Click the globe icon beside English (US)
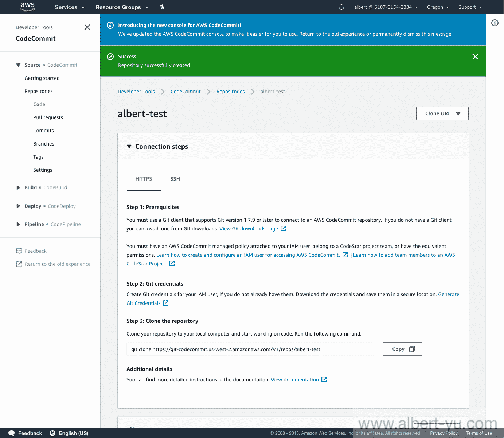This screenshot has width=504, height=438. 52,433
